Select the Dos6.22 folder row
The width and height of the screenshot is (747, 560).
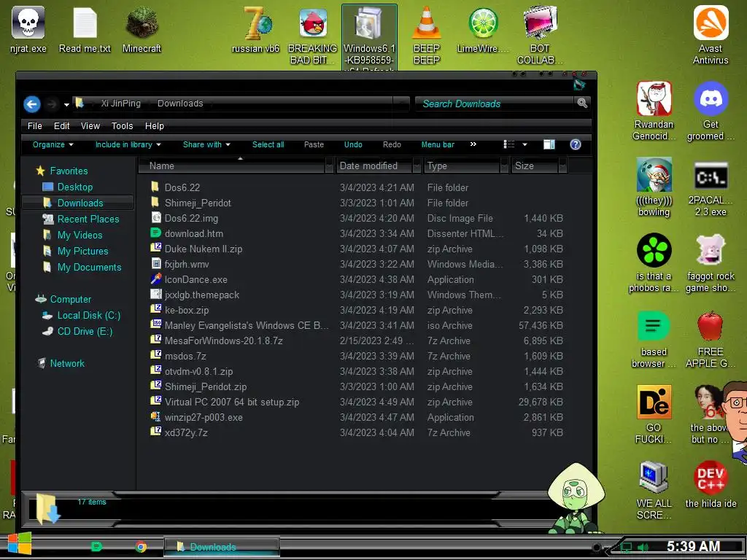click(x=356, y=187)
